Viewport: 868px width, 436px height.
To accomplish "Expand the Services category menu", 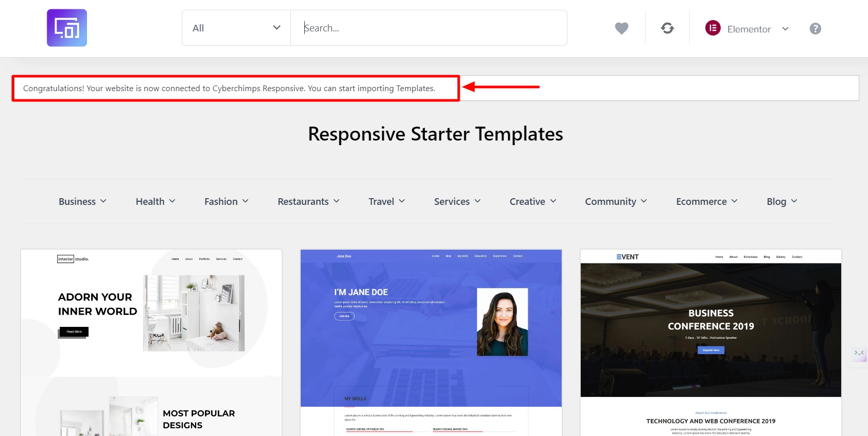I will click(x=457, y=201).
